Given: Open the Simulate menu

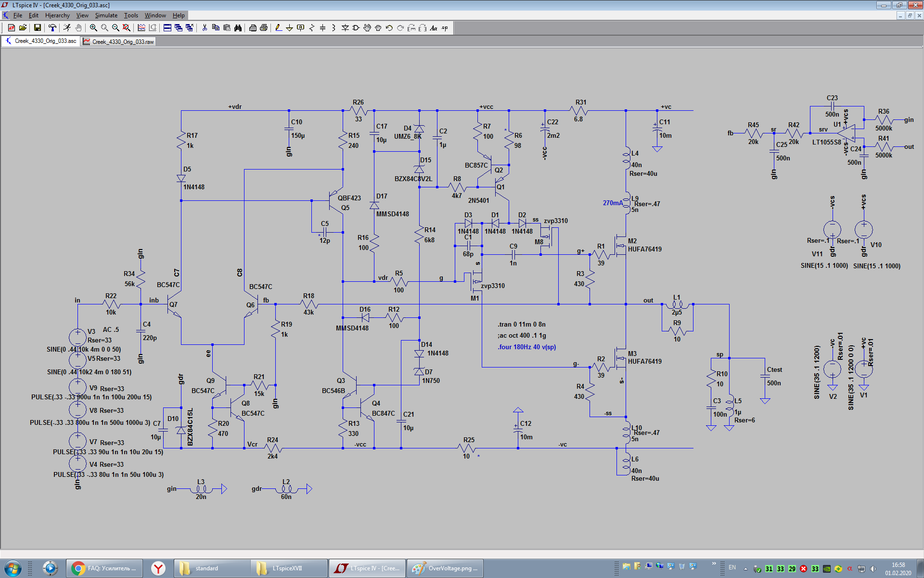Looking at the screenshot, I should (106, 15).
